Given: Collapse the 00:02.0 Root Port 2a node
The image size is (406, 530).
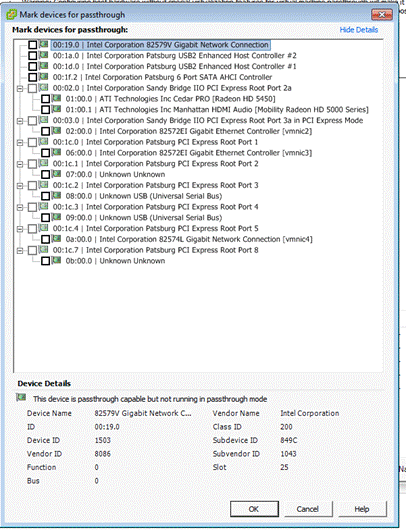Looking at the screenshot, I should (20, 89).
